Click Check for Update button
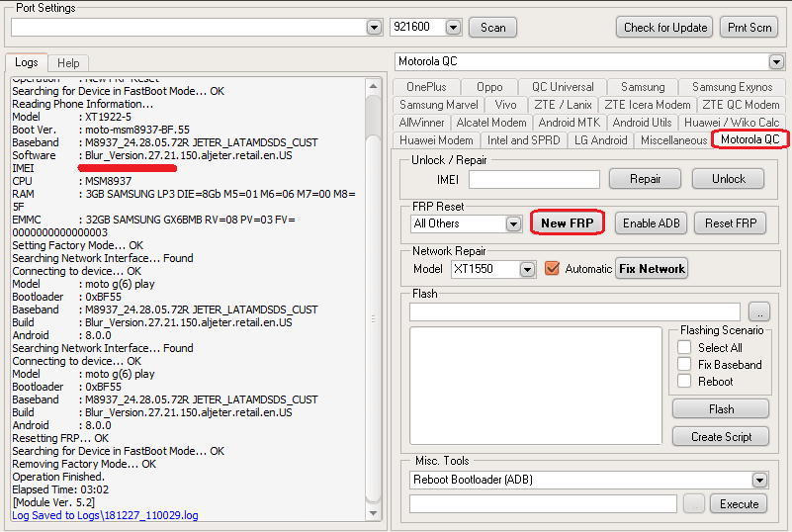792x532 pixels. point(664,28)
